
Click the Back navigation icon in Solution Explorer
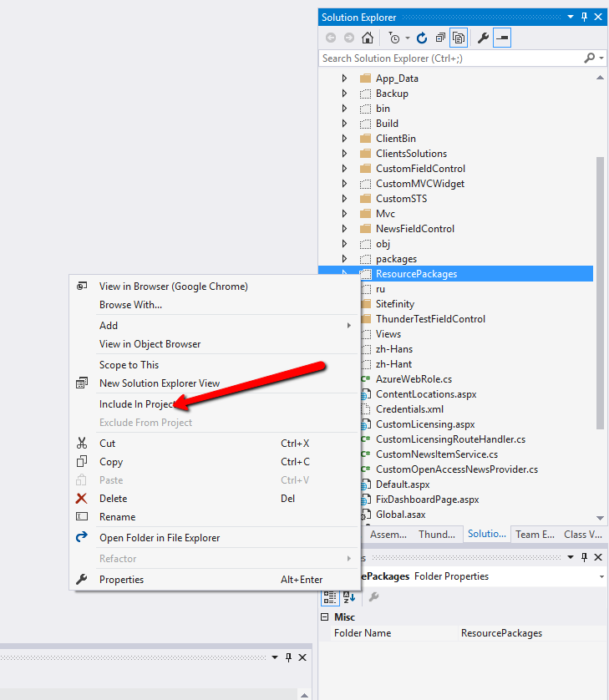point(331,38)
